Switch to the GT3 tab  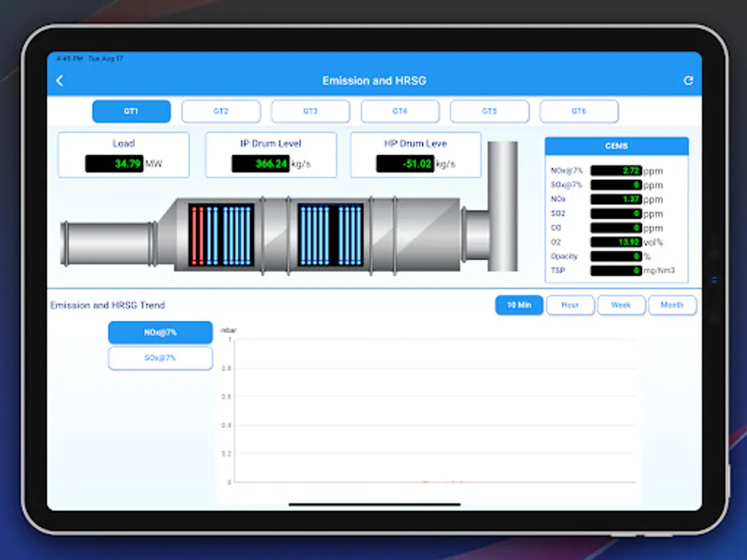pos(310,111)
